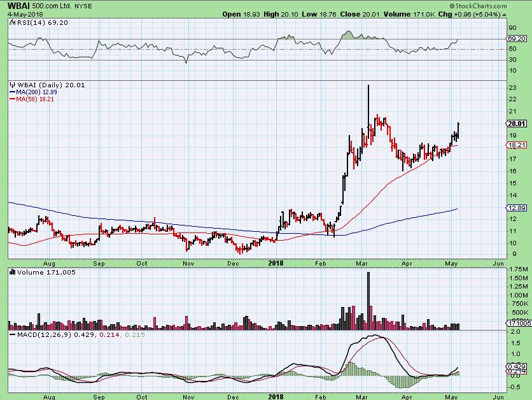The width and height of the screenshot is (532, 400).
Task: Select the MA(50) 18.21 legend entry
Action: pos(32,99)
